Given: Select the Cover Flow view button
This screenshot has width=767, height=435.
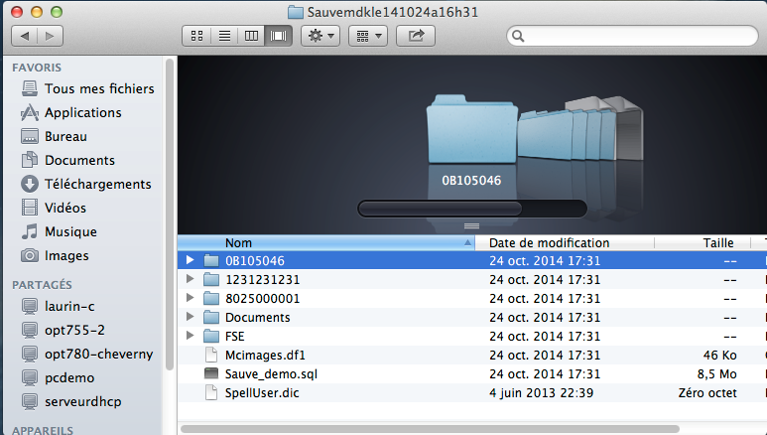Looking at the screenshot, I should (278, 36).
